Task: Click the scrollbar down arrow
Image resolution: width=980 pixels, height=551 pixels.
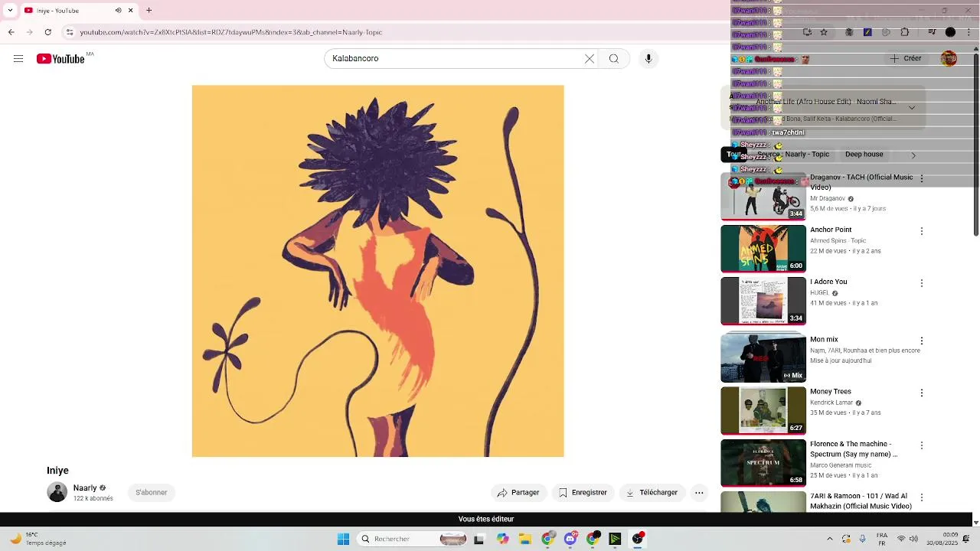Action: tap(976, 523)
